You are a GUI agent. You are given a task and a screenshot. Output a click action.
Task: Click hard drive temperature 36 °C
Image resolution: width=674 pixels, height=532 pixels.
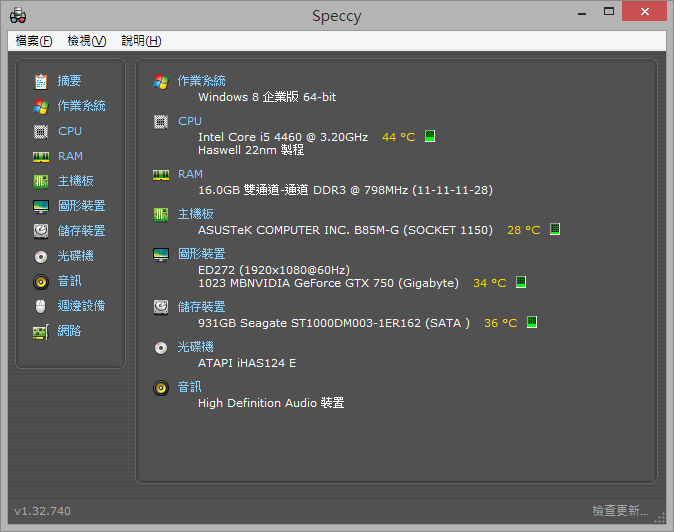click(501, 323)
